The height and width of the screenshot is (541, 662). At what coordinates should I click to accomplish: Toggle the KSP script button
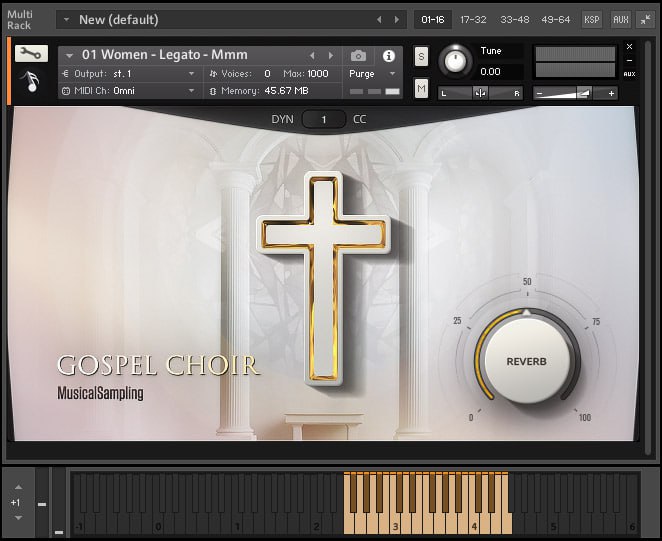coord(591,19)
